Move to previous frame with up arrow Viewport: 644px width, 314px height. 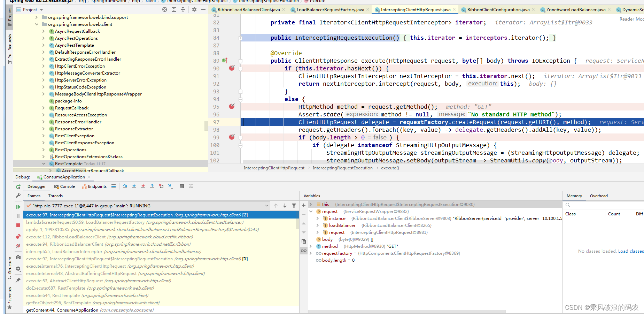point(276,206)
